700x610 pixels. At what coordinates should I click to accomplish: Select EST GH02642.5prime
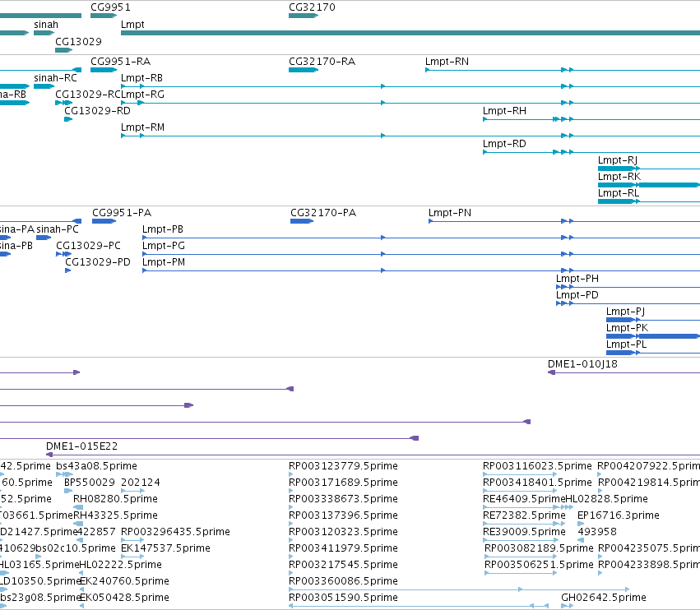click(568, 606)
